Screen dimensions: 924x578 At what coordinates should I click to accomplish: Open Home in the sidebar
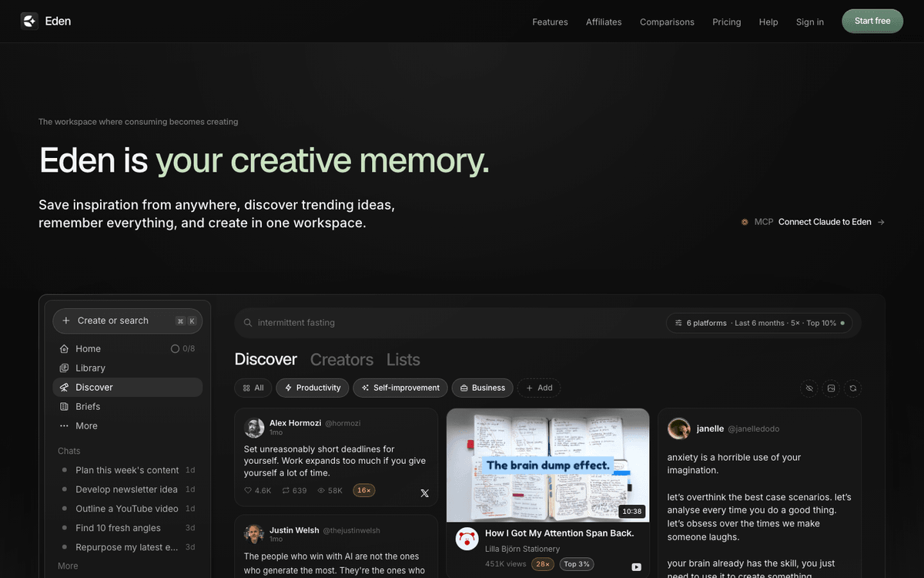coord(128,348)
